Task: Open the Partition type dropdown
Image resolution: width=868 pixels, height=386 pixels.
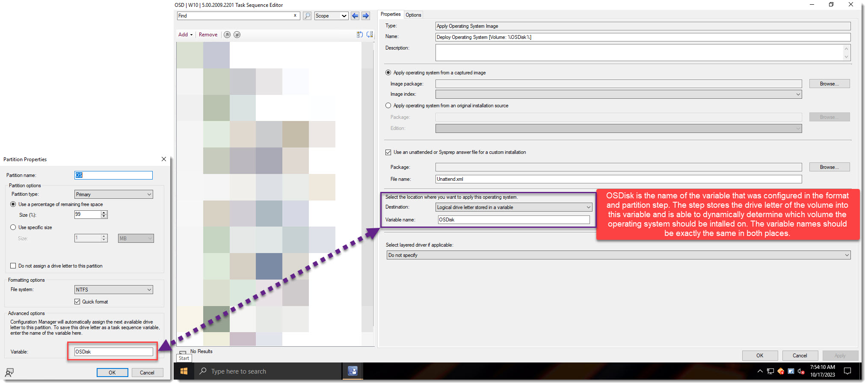Action: point(113,194)
